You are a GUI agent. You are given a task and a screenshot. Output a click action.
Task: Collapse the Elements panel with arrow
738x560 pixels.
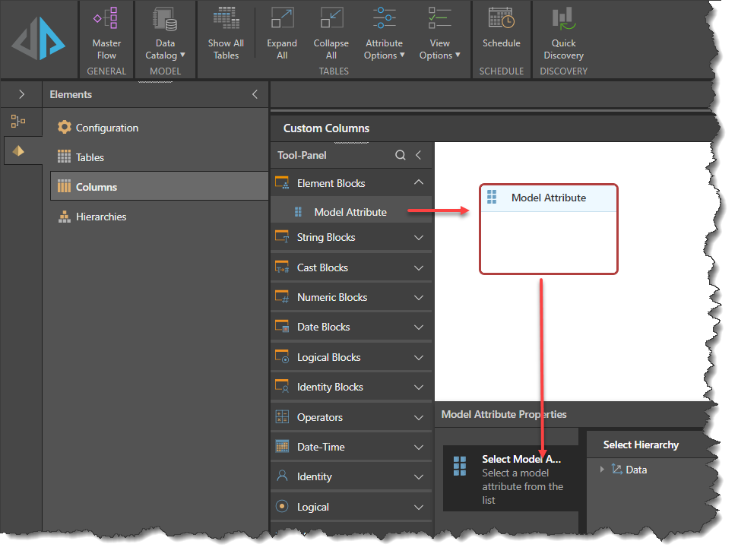point(255,94)
